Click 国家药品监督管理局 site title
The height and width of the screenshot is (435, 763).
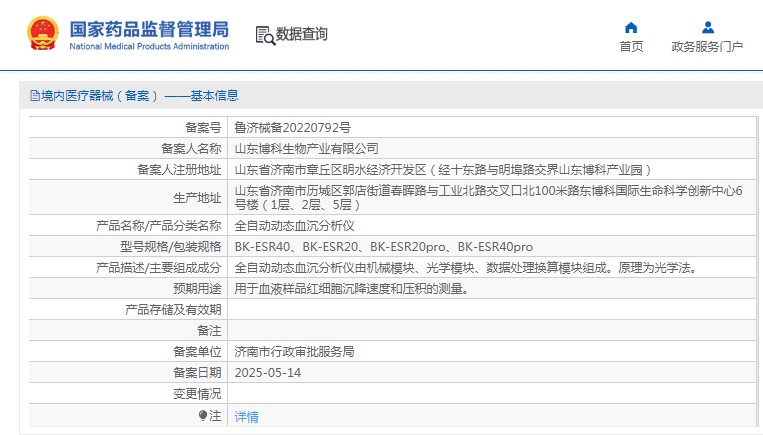coord(149,29)
